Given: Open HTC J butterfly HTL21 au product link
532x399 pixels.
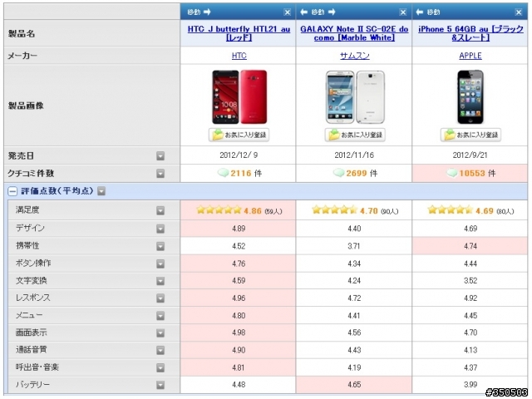Looking at the screenshot, I should 239,33.
